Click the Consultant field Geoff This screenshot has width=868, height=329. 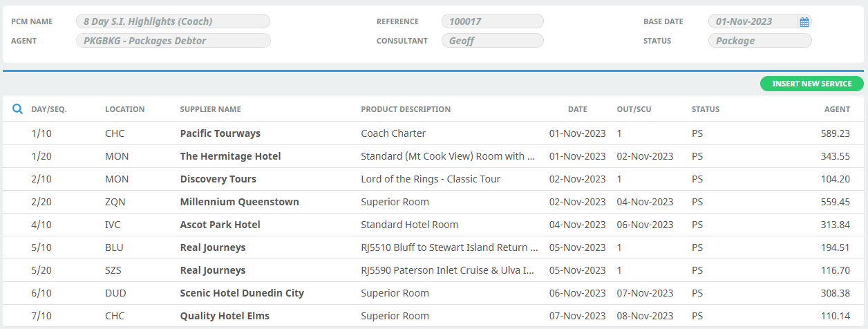[493, 41]
